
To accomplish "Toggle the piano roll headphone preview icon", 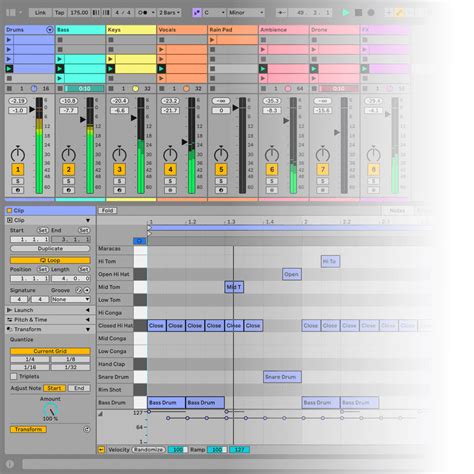I will coord(140,241).
